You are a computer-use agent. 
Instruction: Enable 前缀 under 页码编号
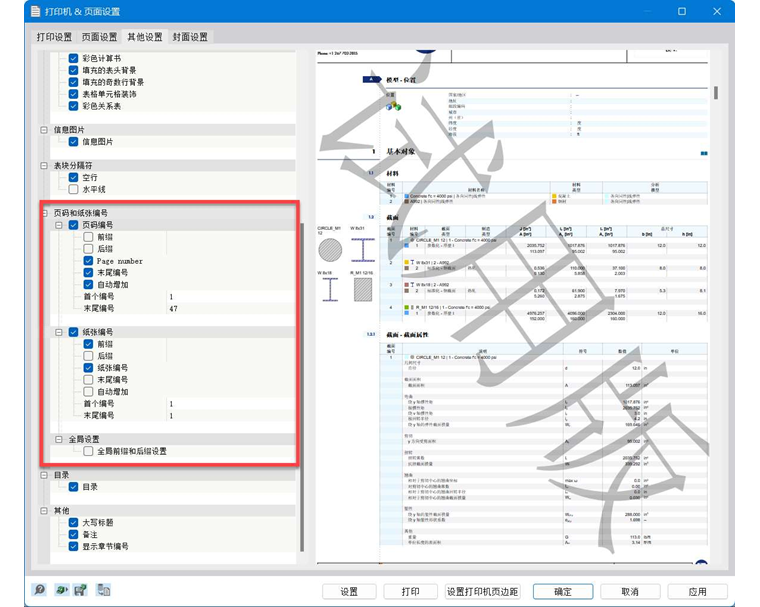coord(88,237)
